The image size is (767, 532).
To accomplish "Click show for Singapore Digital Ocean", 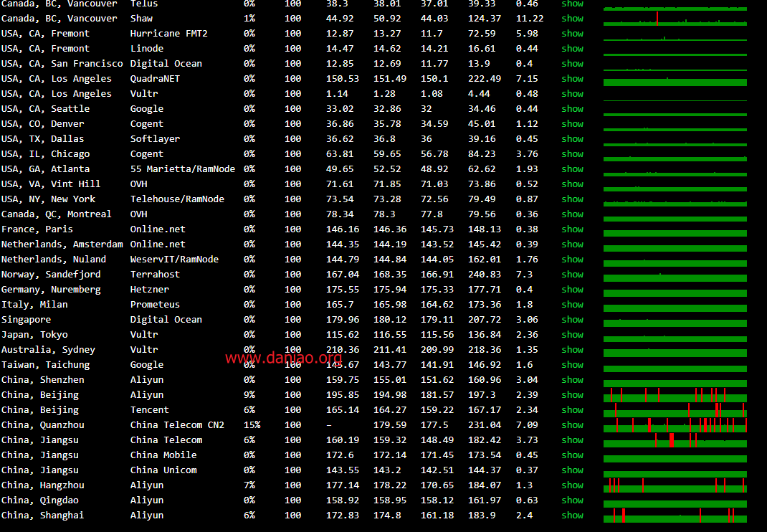I will tap(572, 320).
